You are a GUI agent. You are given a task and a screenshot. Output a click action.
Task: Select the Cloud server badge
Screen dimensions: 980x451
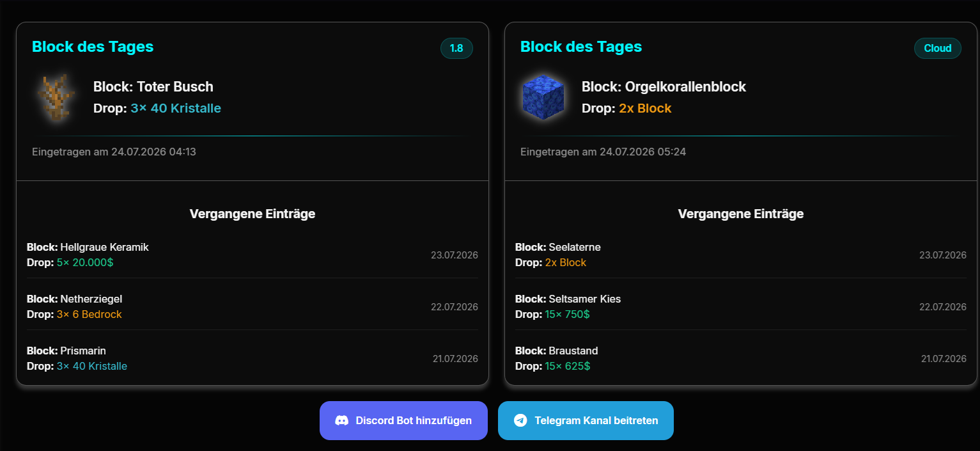[x=938, y=49]
